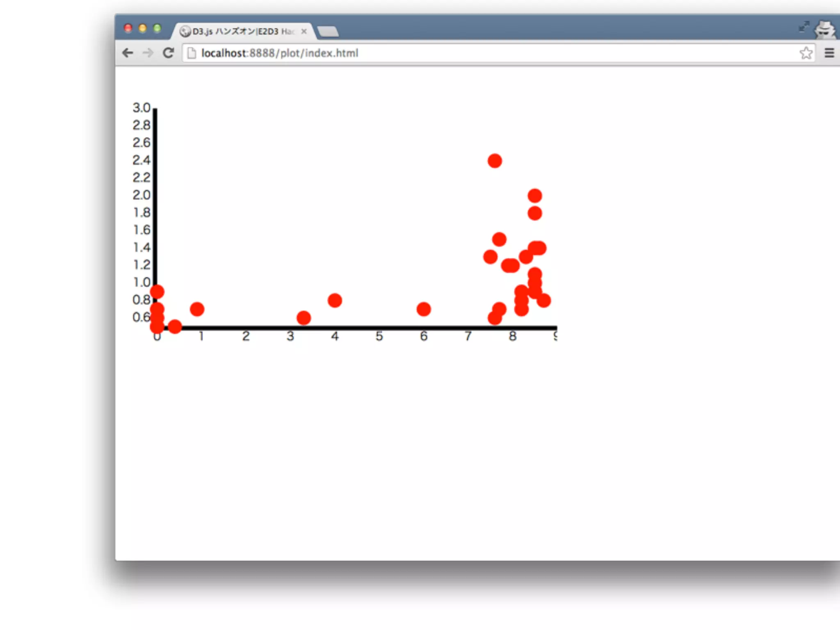Bookmark this page with the star icon
The height and width of the screenshot is (630, 840).
tap(806, 53)
